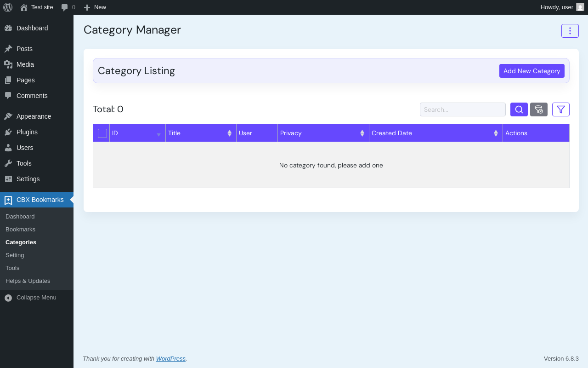Click the Actions column header
The height and width of the screenshot is (368, 588).
pyautogui.click(x=536, y=133)
